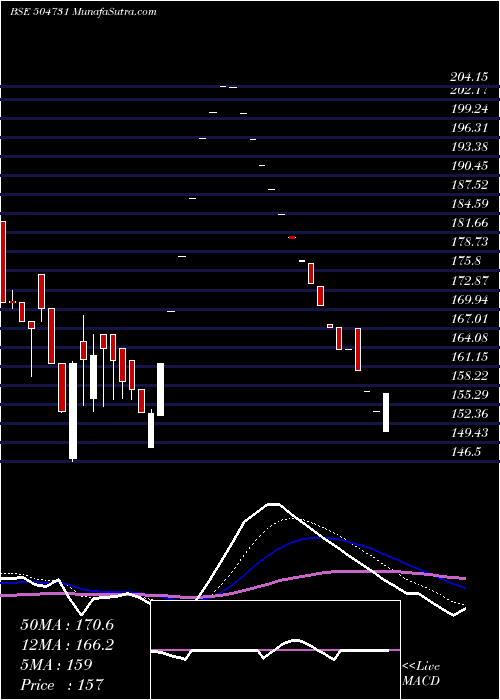
Task: Select the 178.73 price axis label
Action: point(469,242)
